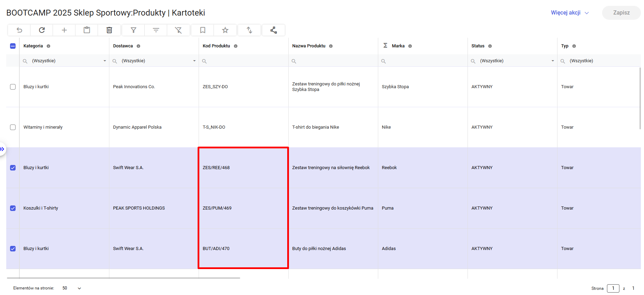Clear filters with crossed-out funnel icon
Viewport: 644px width, 295px height.
coord(179,30)
